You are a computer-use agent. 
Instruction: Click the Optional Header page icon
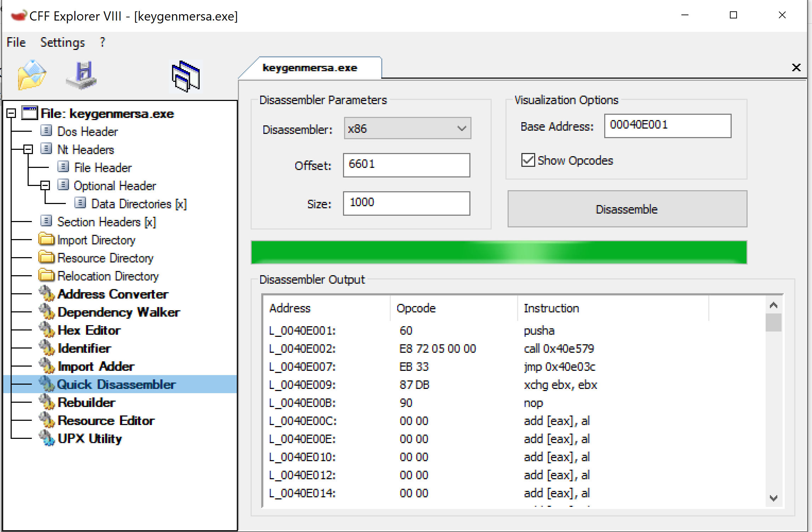pos(63,185)
